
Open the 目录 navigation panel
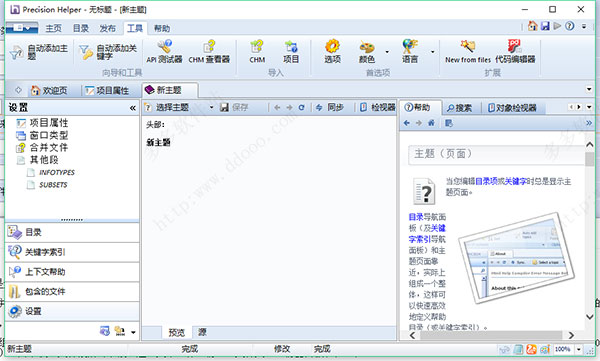(x=72, y=232)
